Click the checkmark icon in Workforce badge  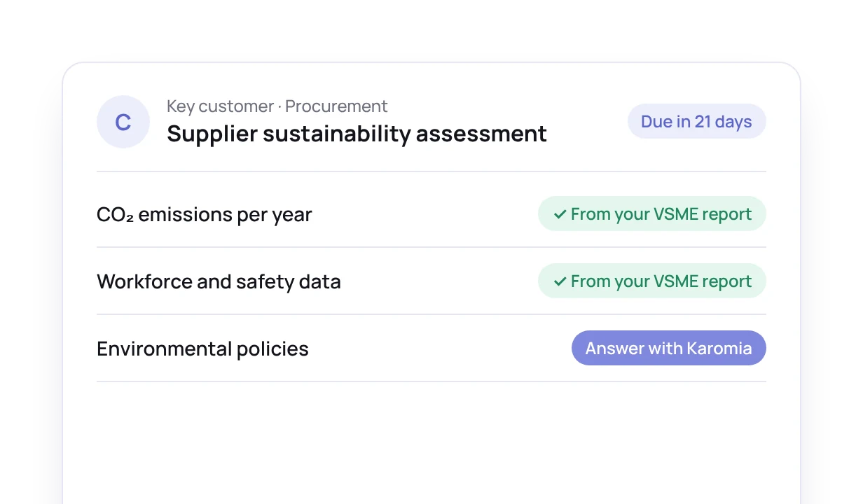[x=560, y=281]
